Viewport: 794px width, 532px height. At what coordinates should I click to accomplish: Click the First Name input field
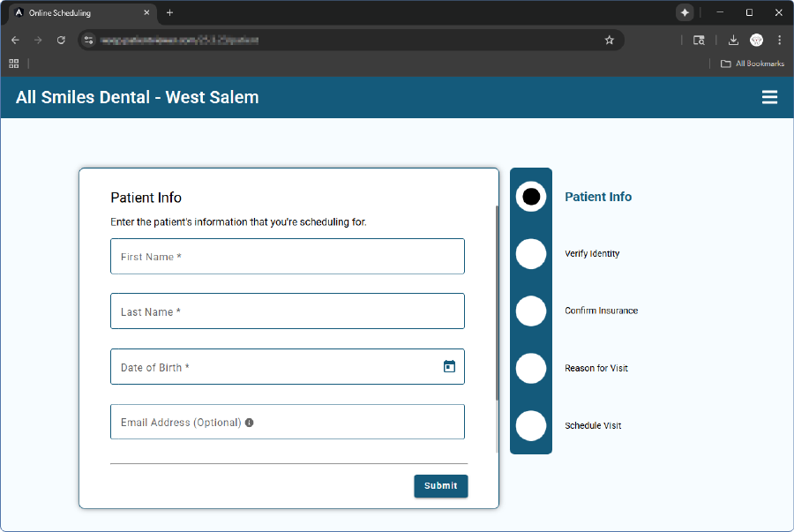click(x=287, y=257)
